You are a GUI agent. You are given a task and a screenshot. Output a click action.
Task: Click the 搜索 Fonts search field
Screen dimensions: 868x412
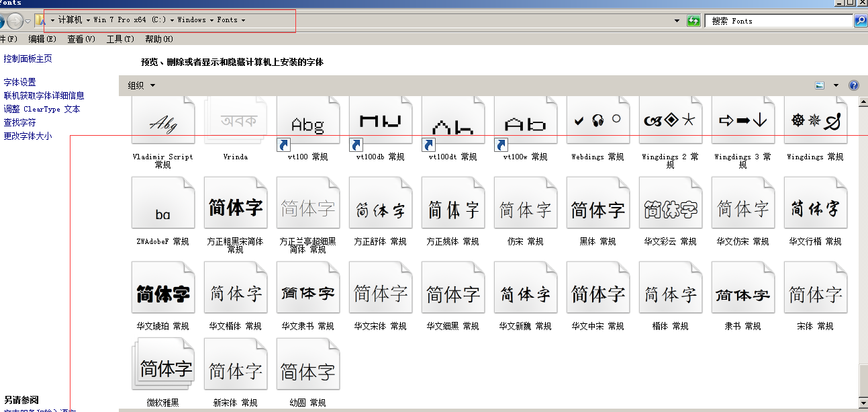tap(779, 21)
